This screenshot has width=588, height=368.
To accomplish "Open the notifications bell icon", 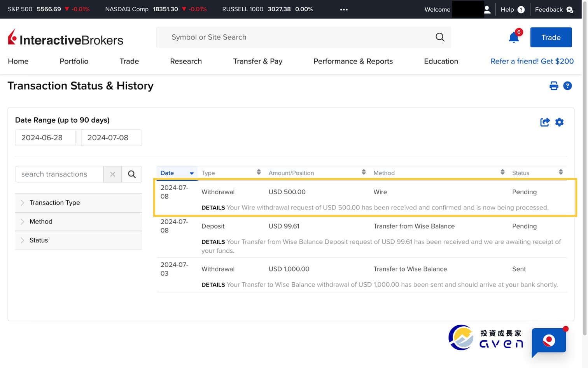I will click(x=514, y=37).
